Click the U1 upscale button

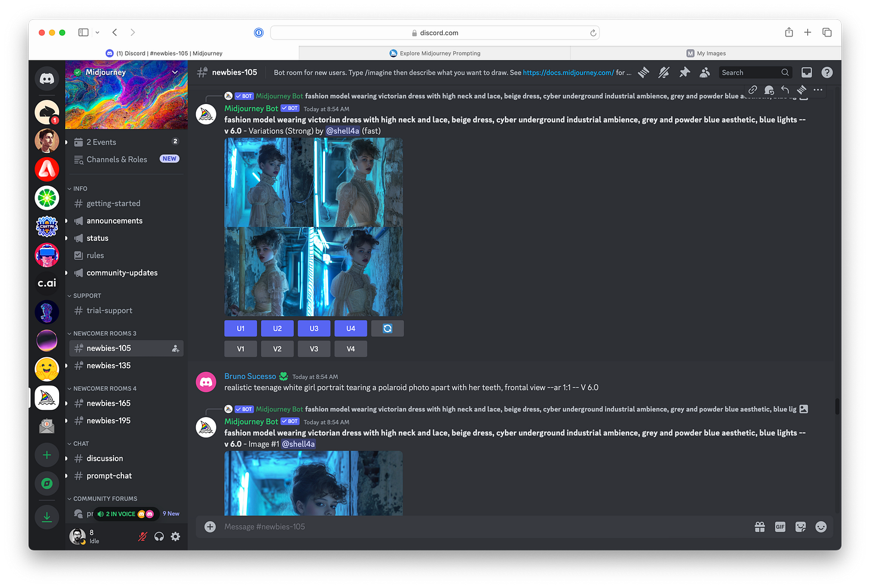pyautogui.click(x=240, y=328)
